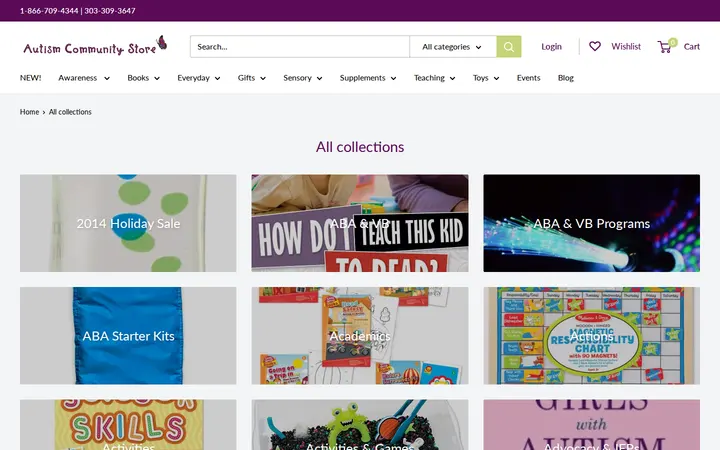Open the NEW! menu item
The height and width of the screenshot is (450, 720).
[30, 78]
